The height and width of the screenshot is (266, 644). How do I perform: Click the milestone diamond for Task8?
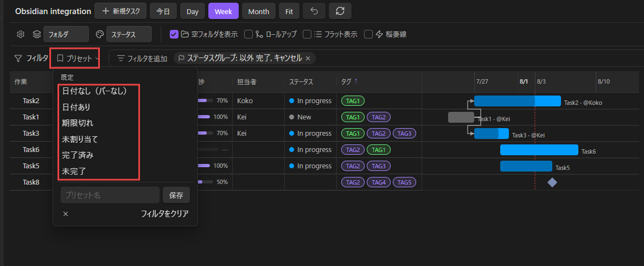click(552, 182)
